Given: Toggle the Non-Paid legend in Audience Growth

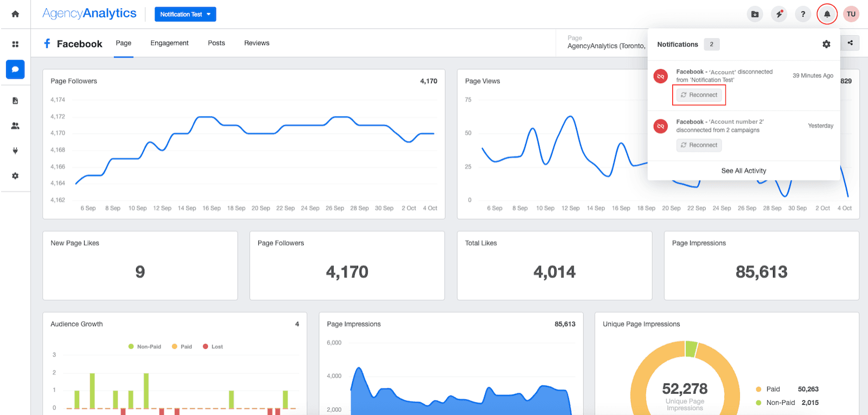Looking at the screenshot, I should point(145,347).
